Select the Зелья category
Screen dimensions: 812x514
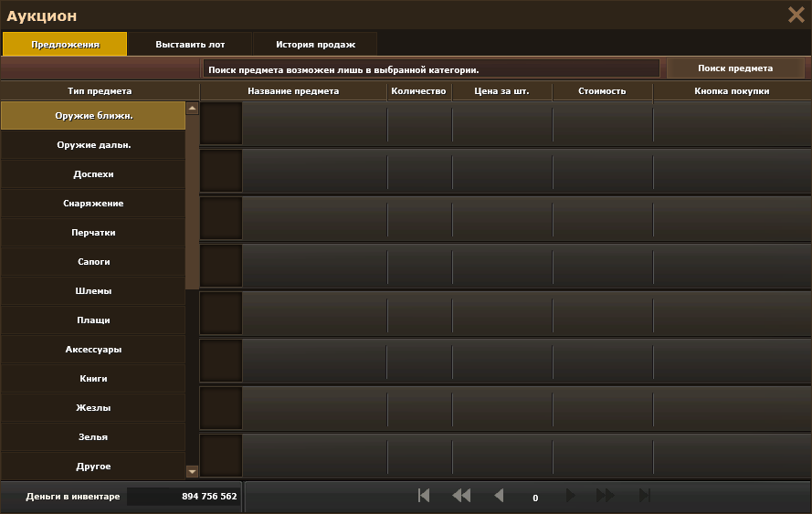pos(93,437)
